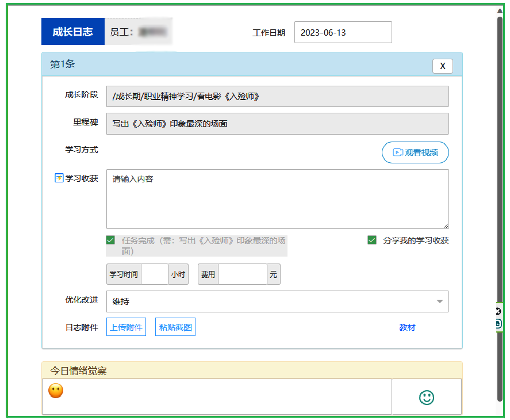Click the X to remove 第1条 entry
This screenshot has height=420, width=510.
[442, 66]
